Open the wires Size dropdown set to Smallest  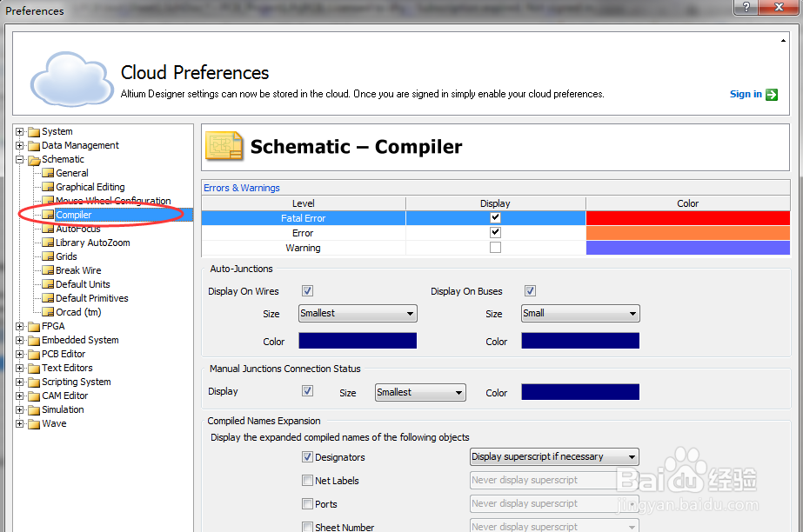[358, 313]
